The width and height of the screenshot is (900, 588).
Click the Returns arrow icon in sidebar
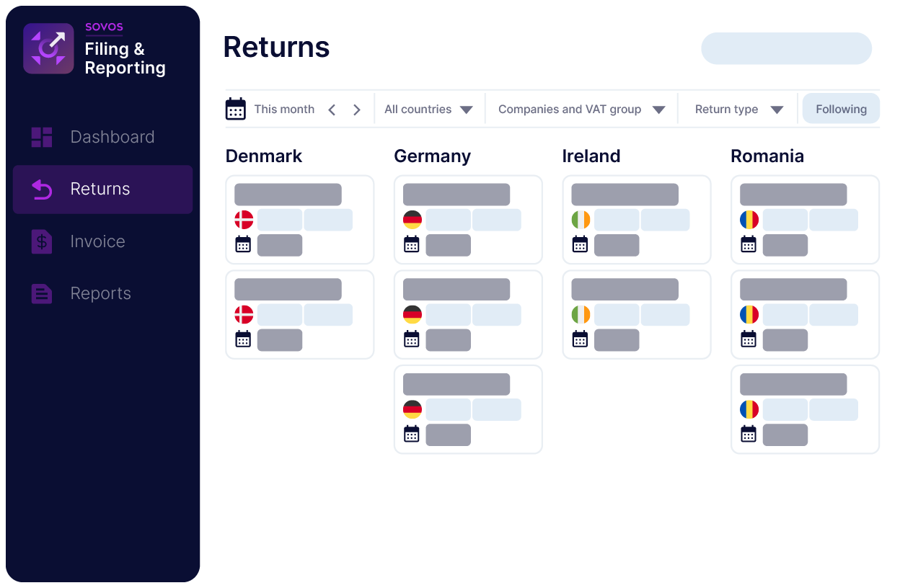[x=42, y=190]
